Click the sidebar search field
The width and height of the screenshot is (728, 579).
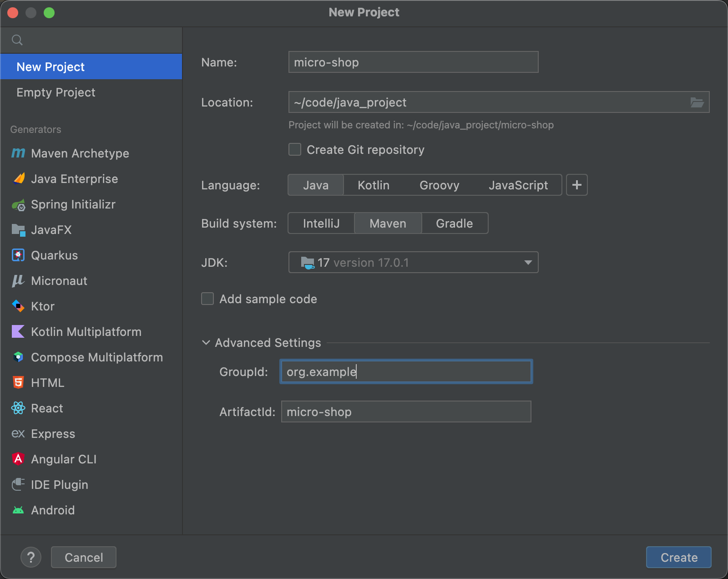click(91, 40)
